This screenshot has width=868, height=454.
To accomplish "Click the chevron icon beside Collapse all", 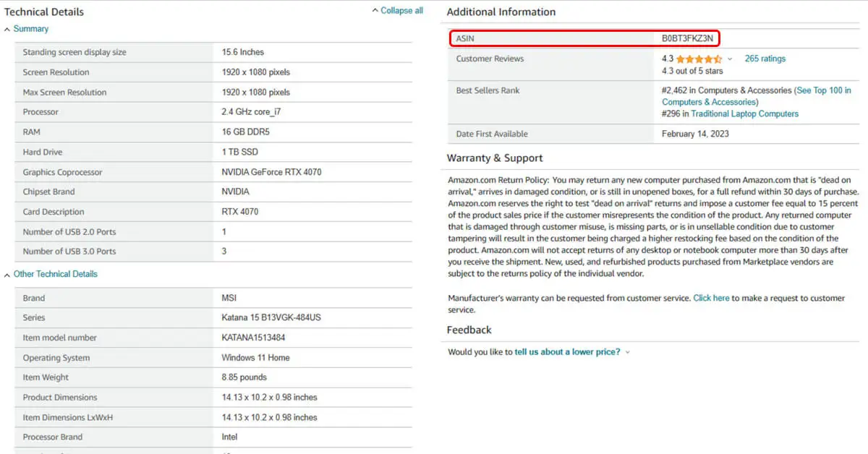I will point(375,11).
